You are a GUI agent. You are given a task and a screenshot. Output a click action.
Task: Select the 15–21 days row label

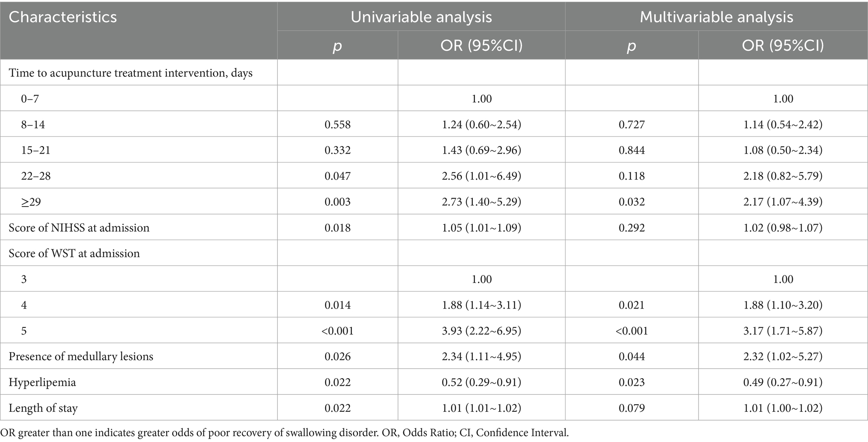coord(36,150)
